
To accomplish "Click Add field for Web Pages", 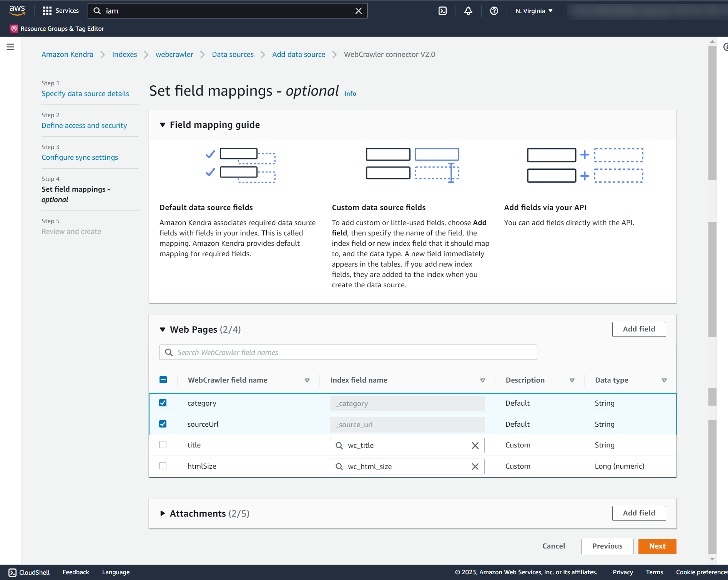I will tap(639, 329).
